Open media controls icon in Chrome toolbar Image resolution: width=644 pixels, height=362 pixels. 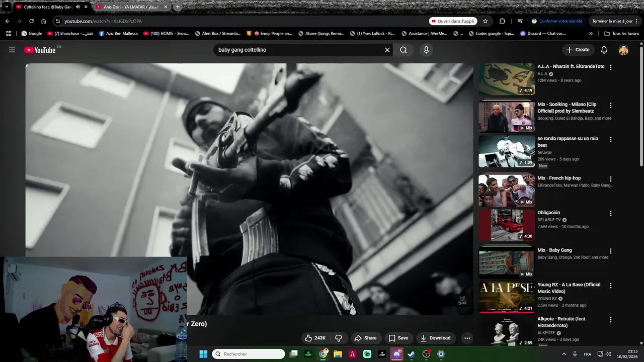(x=520, y=21)
